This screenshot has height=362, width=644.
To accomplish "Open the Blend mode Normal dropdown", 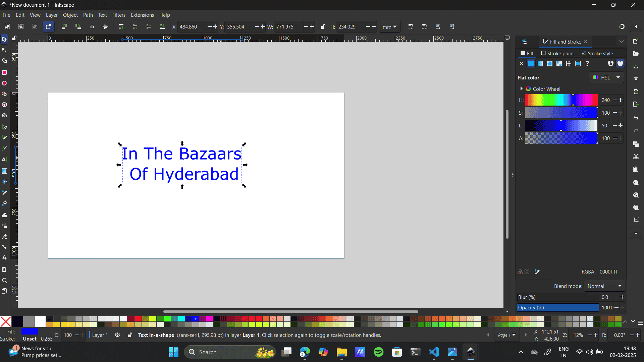I will (x=604, y=286).
